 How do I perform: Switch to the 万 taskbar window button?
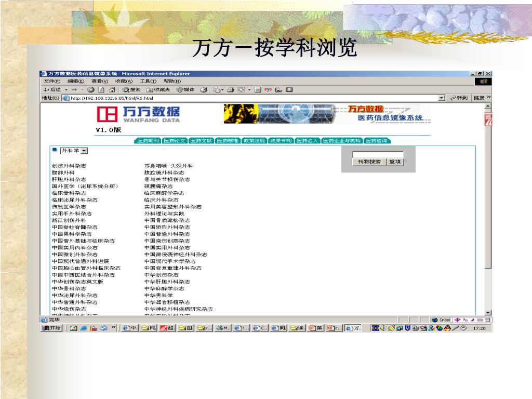click(x=353, y=328)
